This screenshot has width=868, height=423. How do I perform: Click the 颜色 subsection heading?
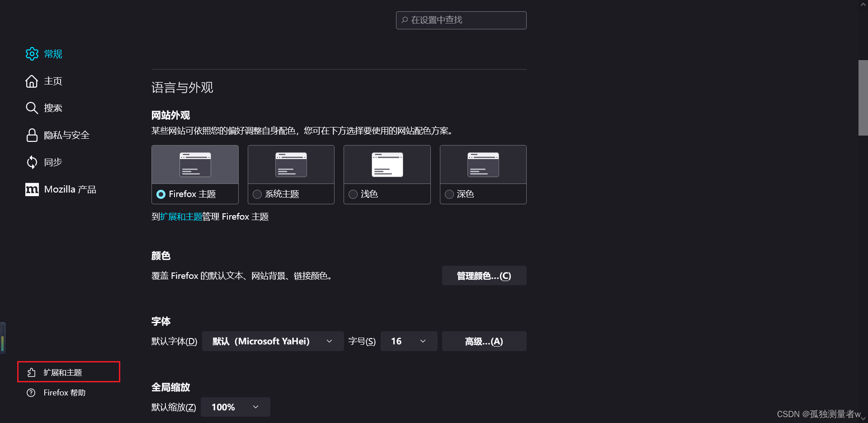[x=160, y=256]
